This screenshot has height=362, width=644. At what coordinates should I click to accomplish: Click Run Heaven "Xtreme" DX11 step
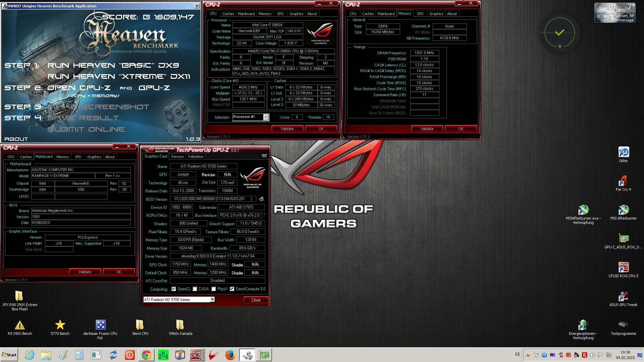click(x=119, y=76)
